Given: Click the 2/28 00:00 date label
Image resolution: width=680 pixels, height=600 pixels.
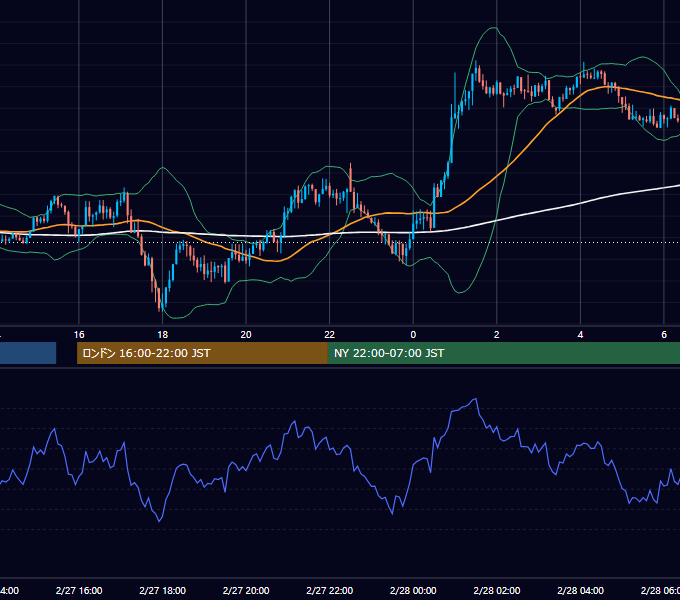Looking at the screenshot, I should (x=413, y=590).
